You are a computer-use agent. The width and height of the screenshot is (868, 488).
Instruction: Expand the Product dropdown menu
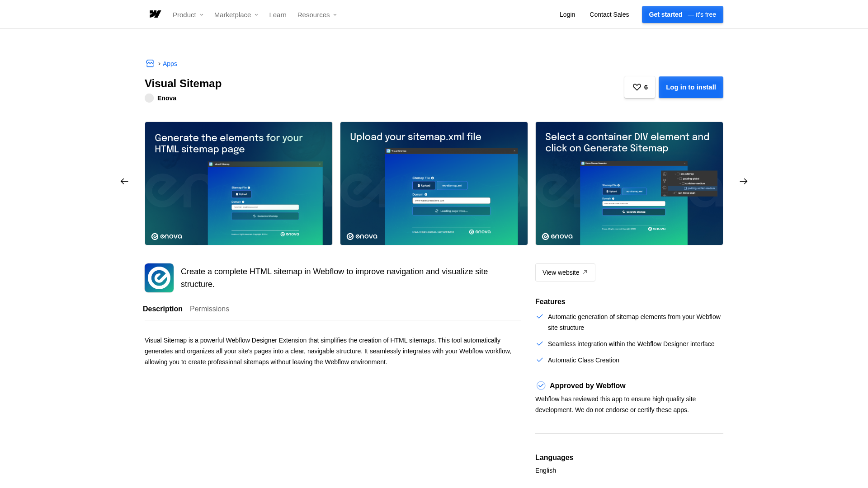click(188, 15)
